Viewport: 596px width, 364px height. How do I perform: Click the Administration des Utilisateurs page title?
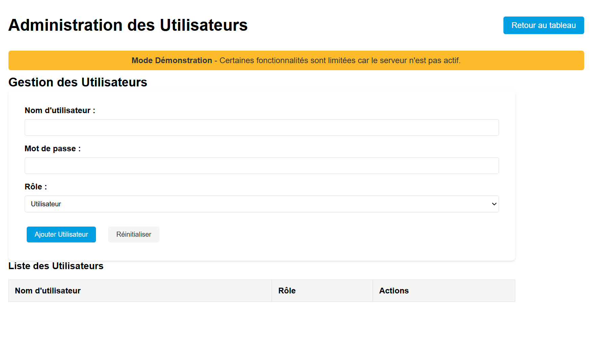tap(128, 25)
